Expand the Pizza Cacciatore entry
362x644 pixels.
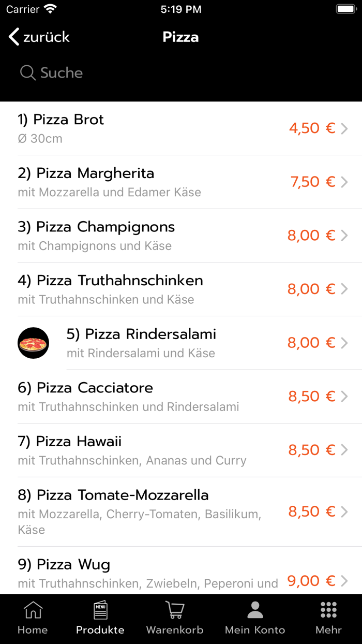(x=181, y=396)
